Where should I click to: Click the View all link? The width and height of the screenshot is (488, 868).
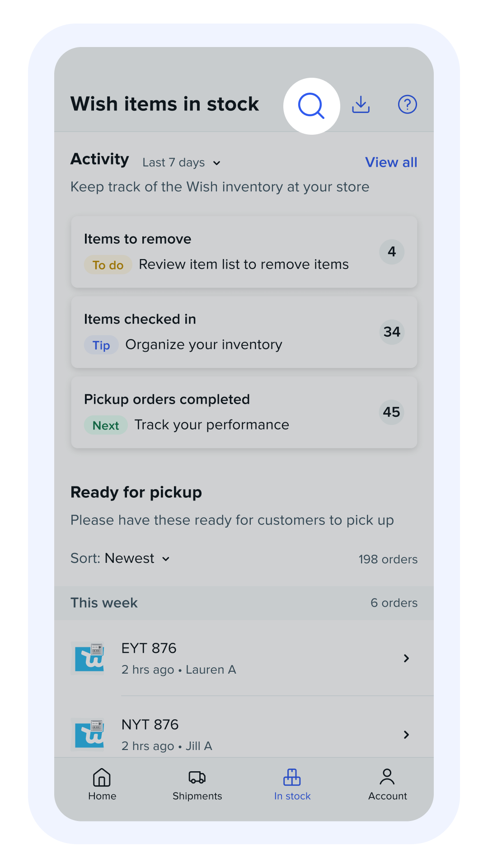(391, 162)
